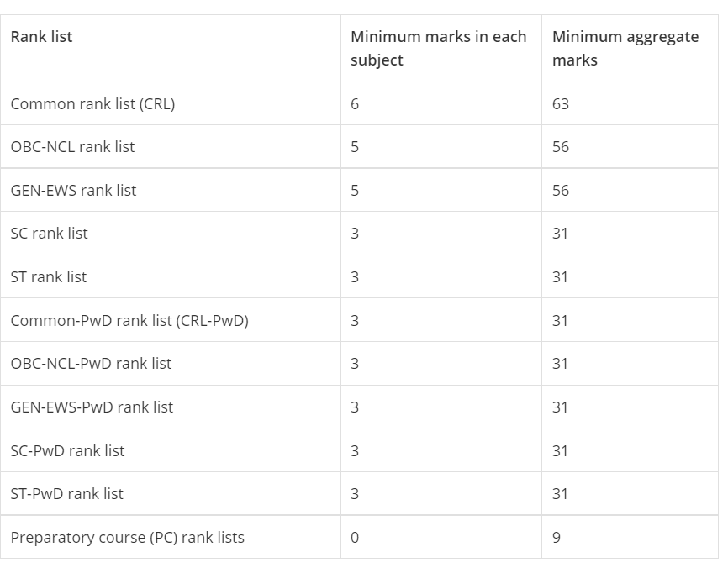Select Preparatory course (PC) rank lists cell

coord(127,538)
